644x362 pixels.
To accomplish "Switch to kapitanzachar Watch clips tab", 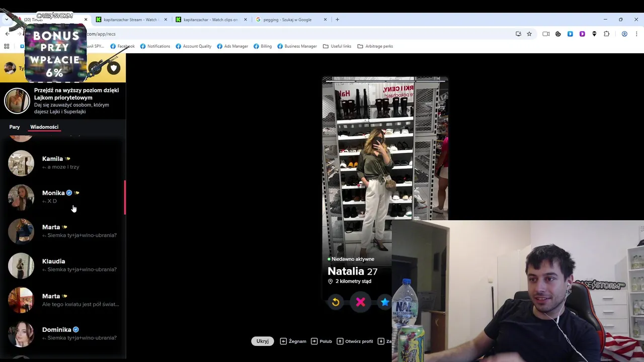I will 211,20.
